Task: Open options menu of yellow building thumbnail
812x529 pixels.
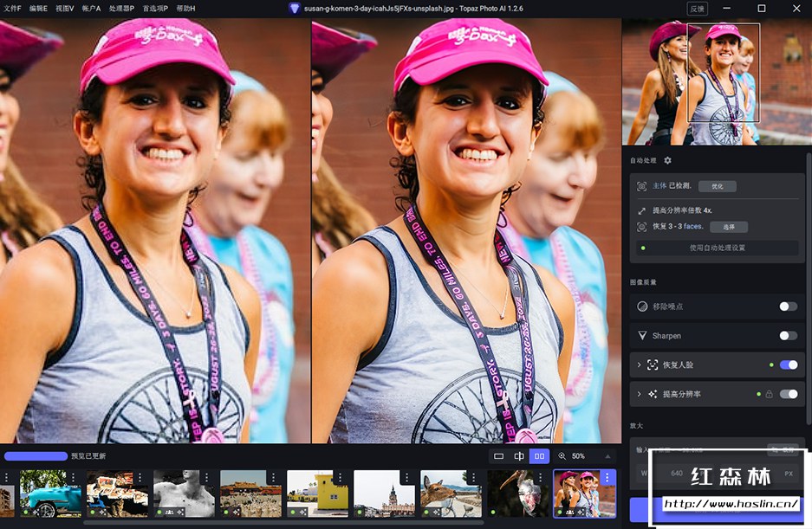Action: [x=341, y=477]
